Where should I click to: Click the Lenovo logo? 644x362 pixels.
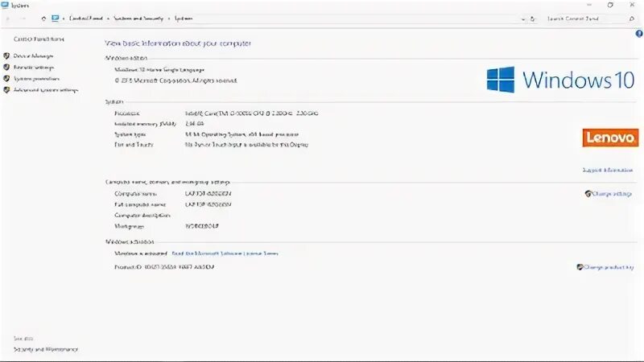tap(610, 138)
